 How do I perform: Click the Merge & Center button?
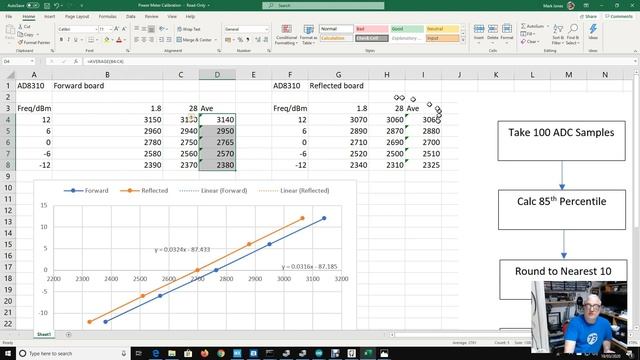[194, 40]
